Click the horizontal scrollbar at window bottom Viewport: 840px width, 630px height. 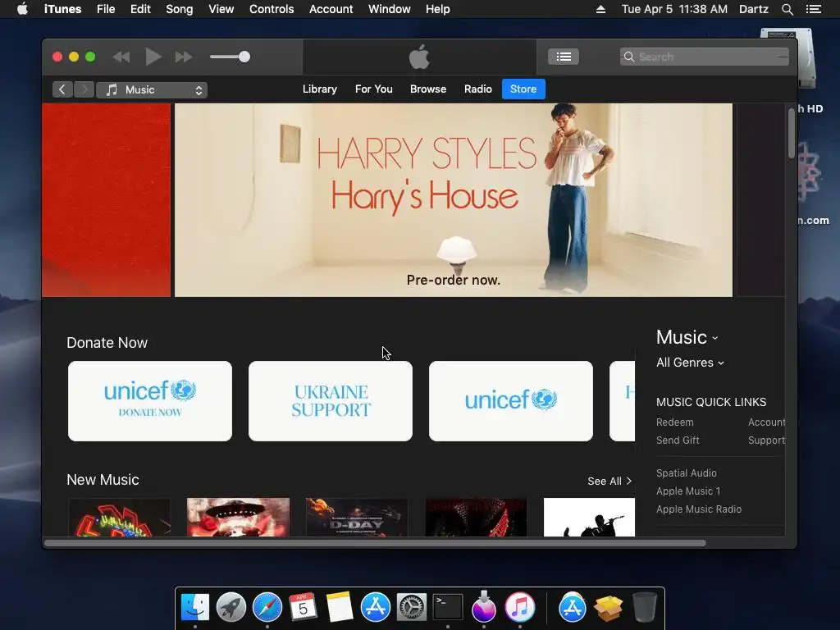375,543
